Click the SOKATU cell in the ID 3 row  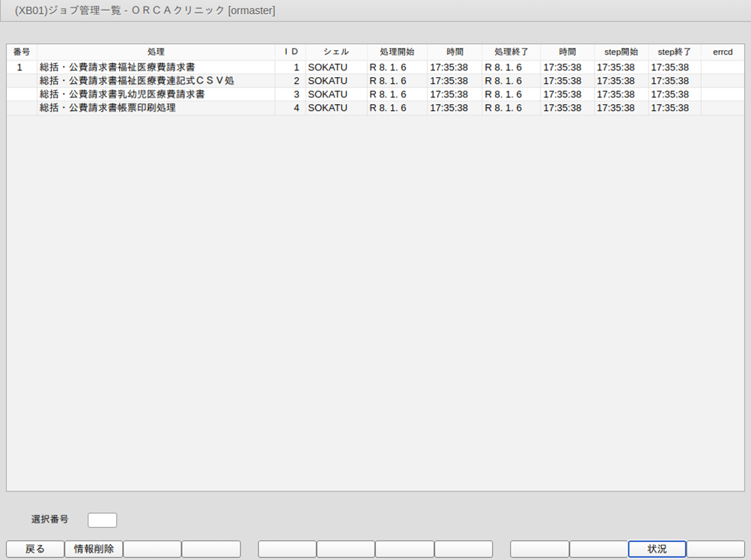tap(328, 94)
